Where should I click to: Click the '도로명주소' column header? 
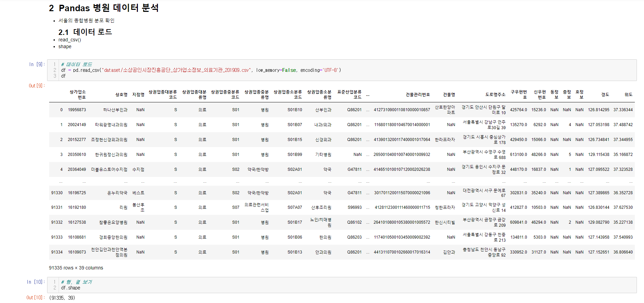pos(495,95)
